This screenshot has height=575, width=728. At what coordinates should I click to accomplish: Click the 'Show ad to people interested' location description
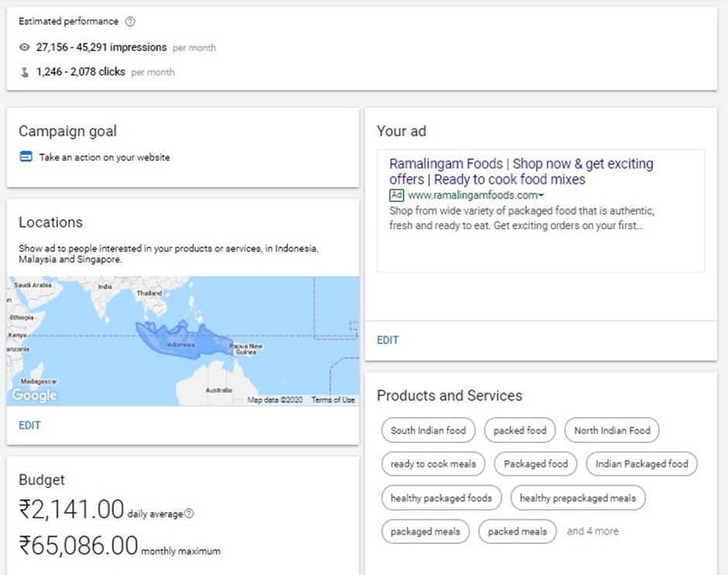(169, 253)
